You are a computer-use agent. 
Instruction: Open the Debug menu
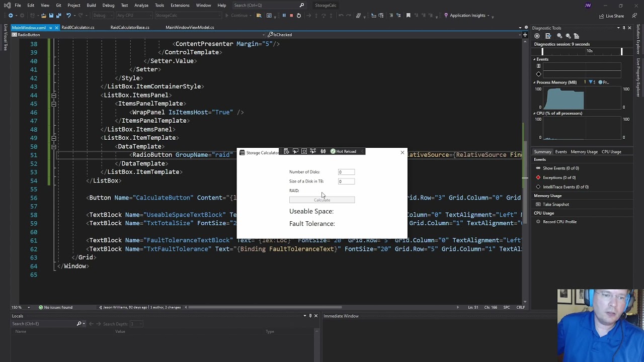click(108, 6)
